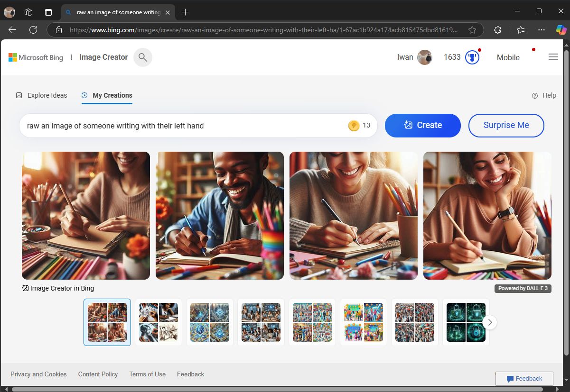Open browser extensions icon
The width and height of the screenshot is (570, 392).
coord(497,30)
